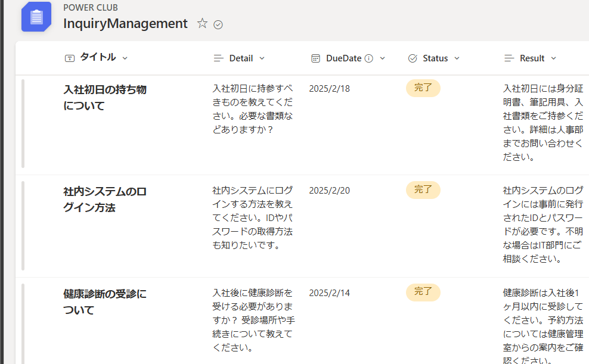This screenshot has height=364, width=589.
Task: Open item 入社初日の持ち物について
Action: point(105,98)
